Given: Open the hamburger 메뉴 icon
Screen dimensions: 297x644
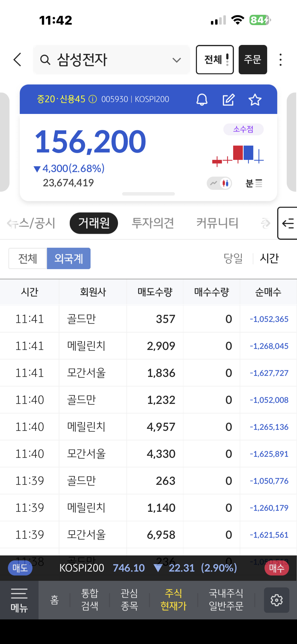Looking at the screenshot, I should click(x=19, y=600).
